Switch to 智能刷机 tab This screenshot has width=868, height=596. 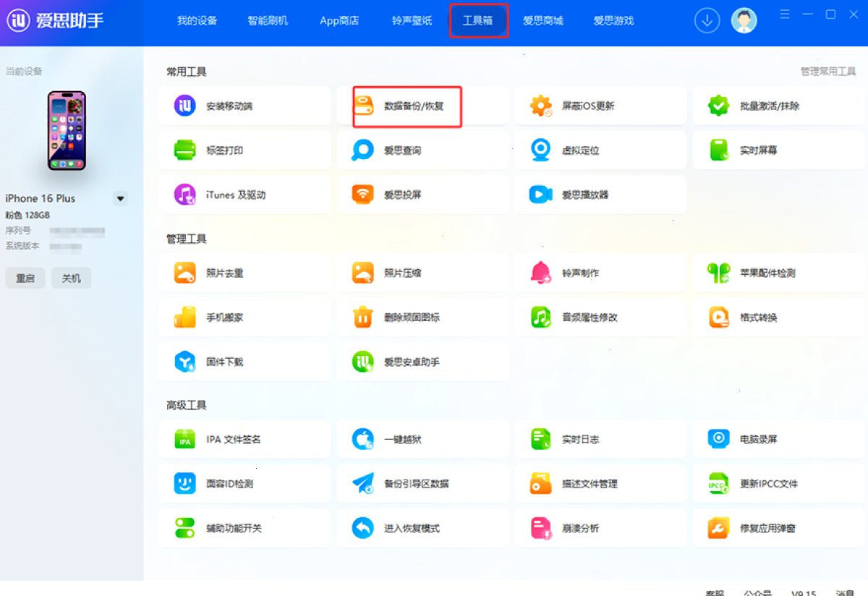point(268,20)
